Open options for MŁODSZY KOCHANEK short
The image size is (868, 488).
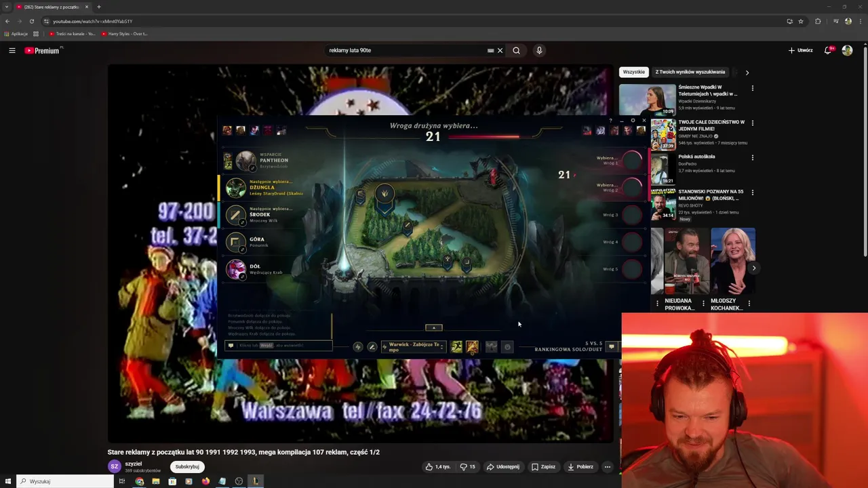tap(749, 304)
